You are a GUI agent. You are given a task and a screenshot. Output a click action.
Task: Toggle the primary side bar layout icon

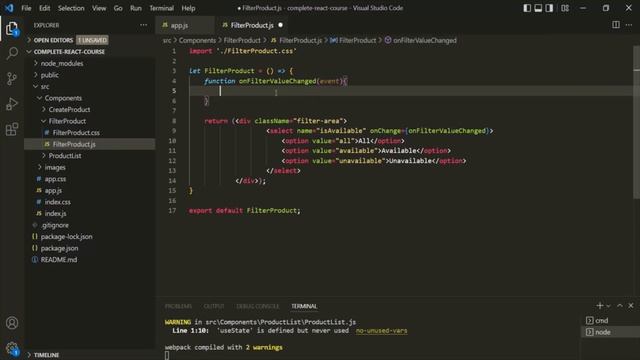click(x=527, y=8)
